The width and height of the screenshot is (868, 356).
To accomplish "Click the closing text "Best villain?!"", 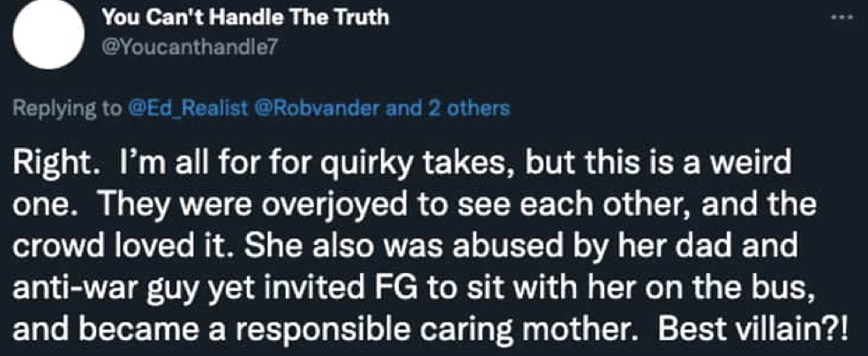I will click(x=753, y=329).
